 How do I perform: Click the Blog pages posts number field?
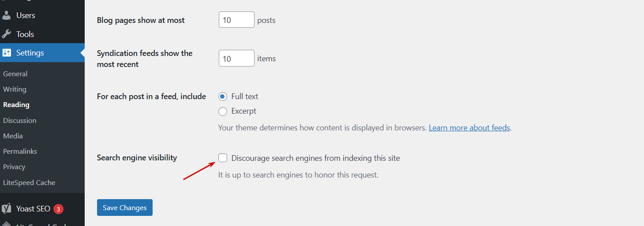(x=236, y=20)
